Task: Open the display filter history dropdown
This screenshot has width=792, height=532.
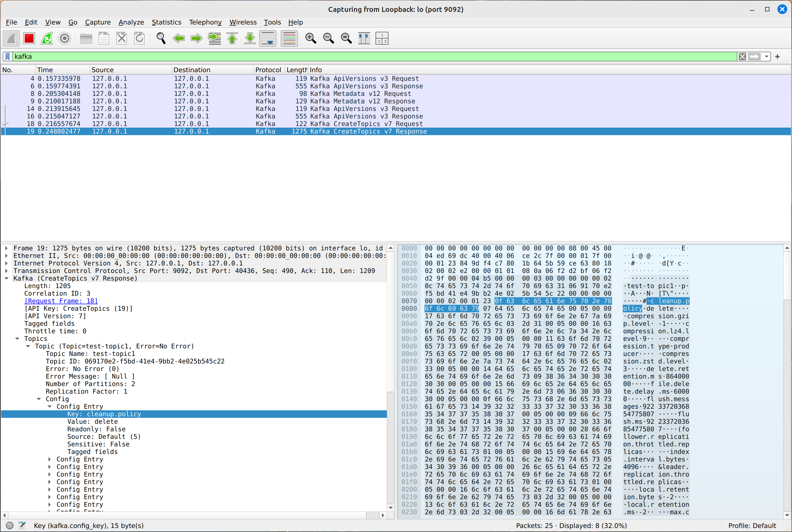Action: [766, 57]
